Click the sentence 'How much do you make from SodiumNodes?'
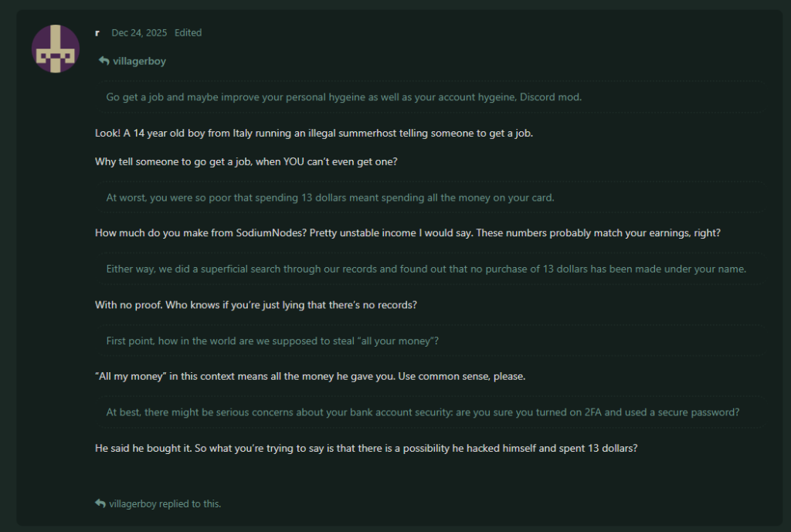 tap(201, 233)
